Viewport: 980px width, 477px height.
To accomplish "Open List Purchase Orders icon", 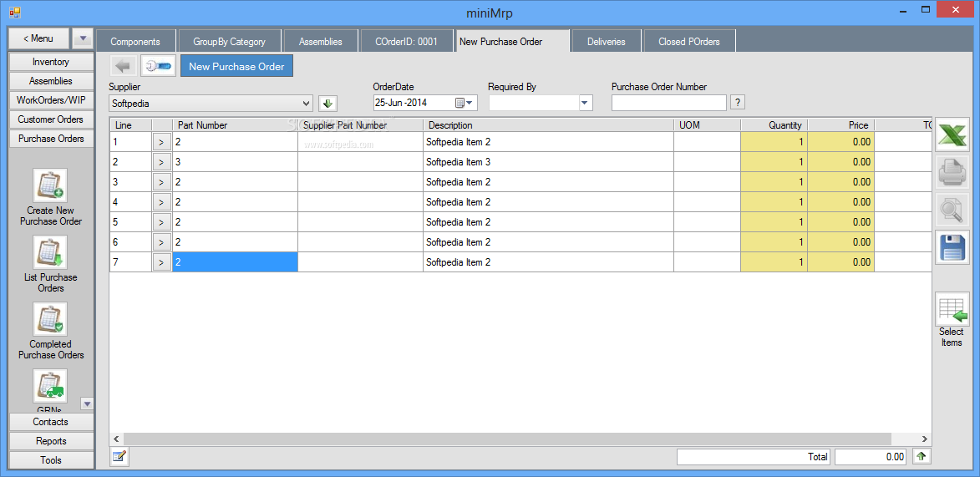I will [51, 252].
